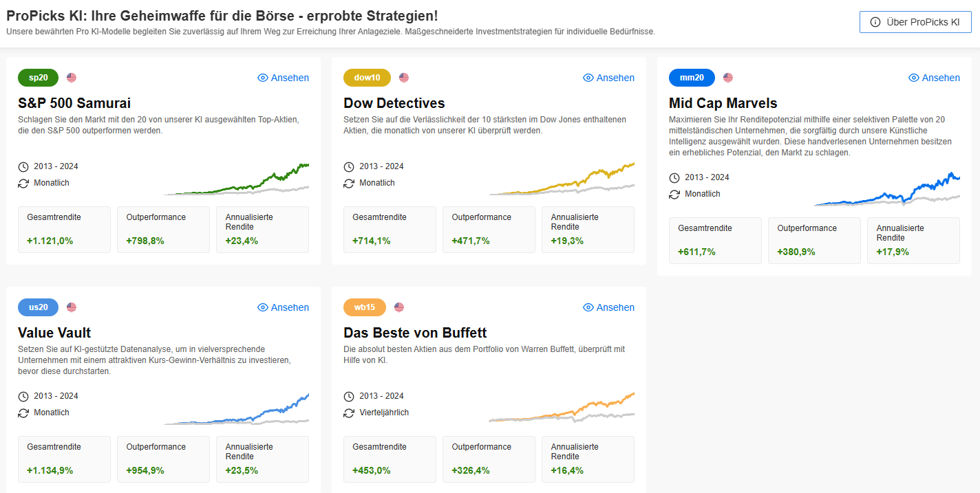Click the Monatlich refresh icon on Value Vault card
The width and height of the screenshot is (980, 493).
(23, 413)
